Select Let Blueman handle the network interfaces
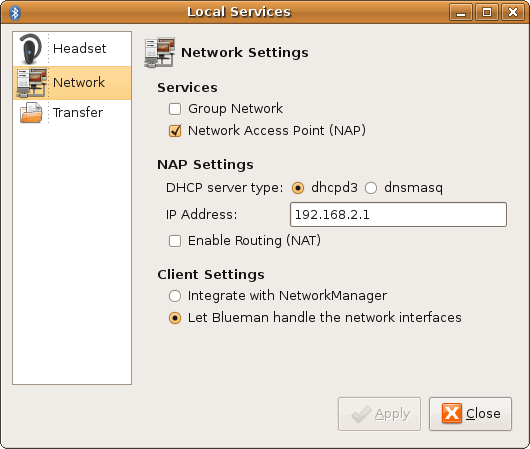The width and height of the screenshot is (530, 449). [175, 318]
